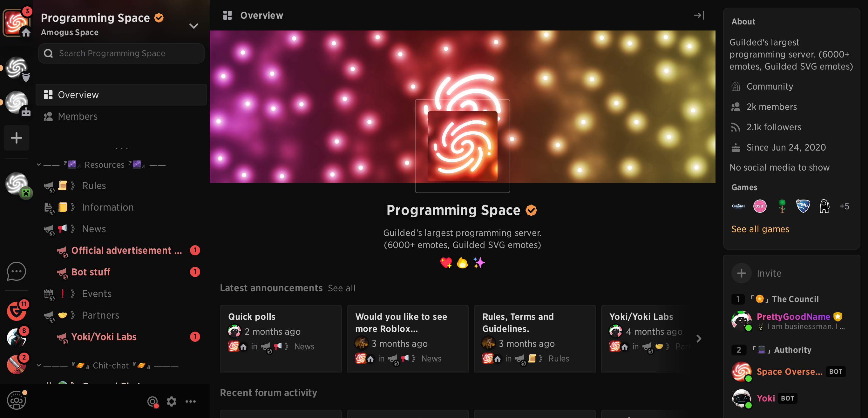Click See all games link

[760, 229]
